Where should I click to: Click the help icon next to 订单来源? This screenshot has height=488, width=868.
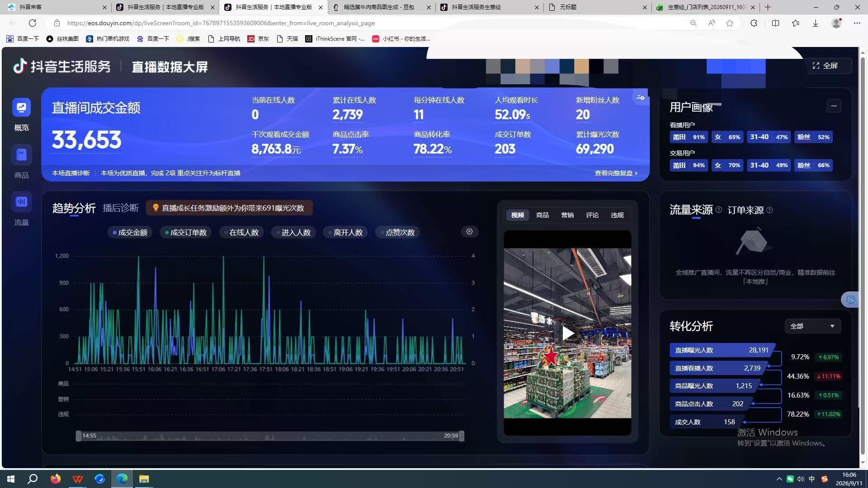point(769,210)
